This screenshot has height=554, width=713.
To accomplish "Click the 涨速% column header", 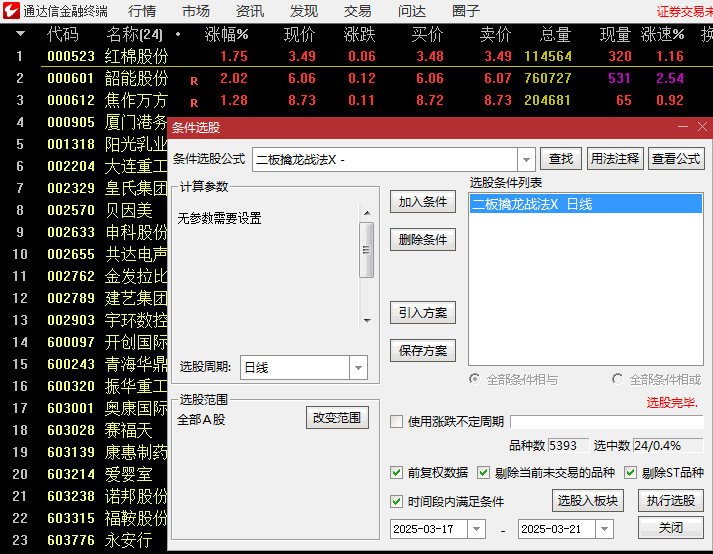I will point(662,34).
